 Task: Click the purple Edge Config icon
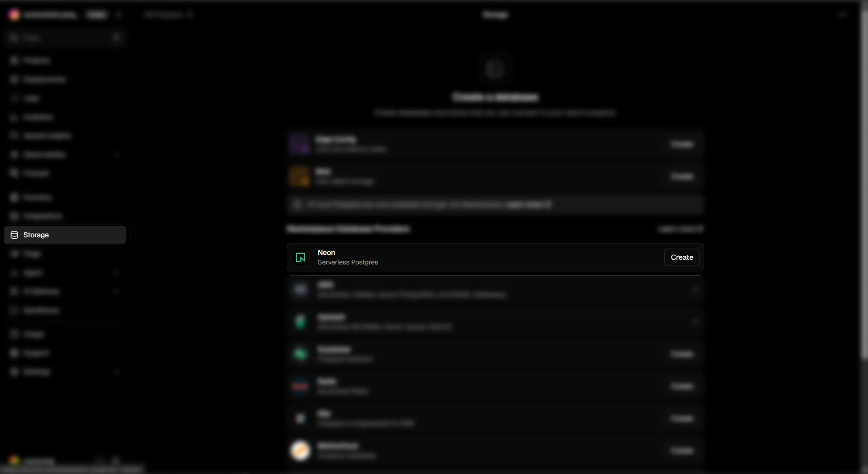coord(299,144)
